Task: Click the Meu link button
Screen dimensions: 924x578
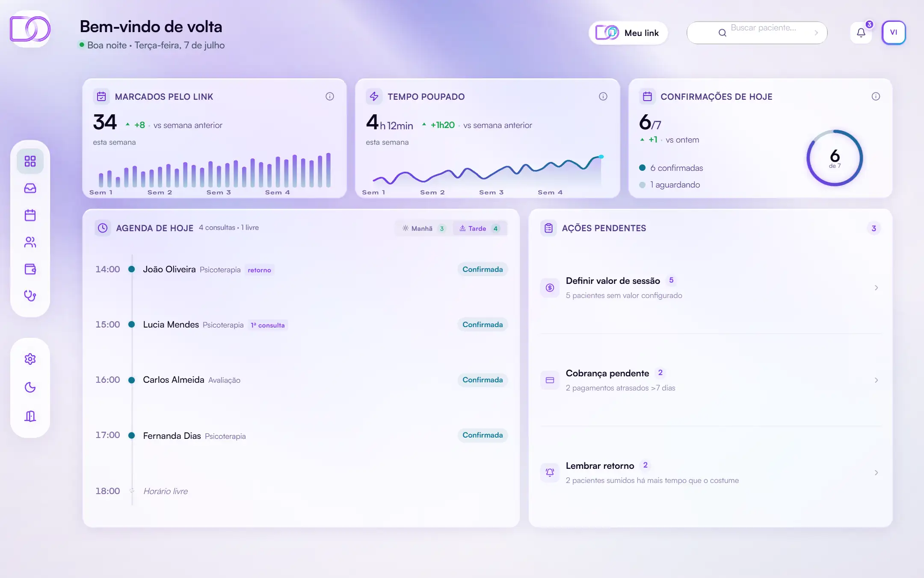Action: click(x=628, y=33)
